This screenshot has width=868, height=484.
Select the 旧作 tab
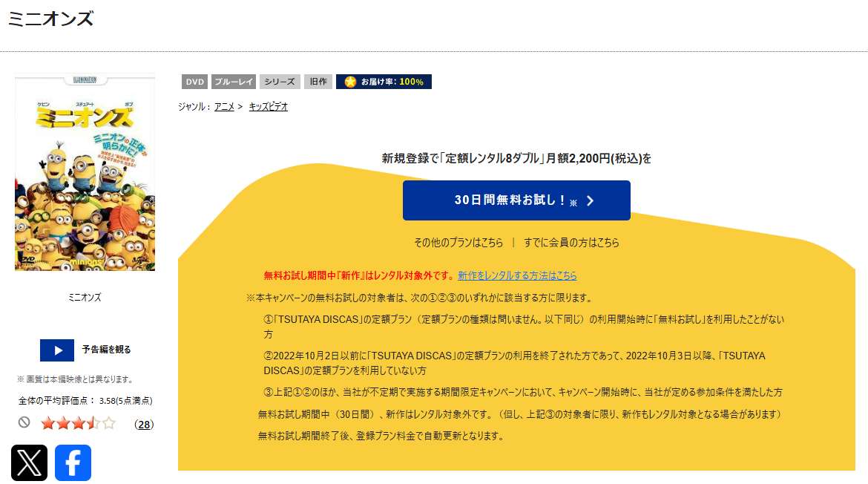[318, 82]
